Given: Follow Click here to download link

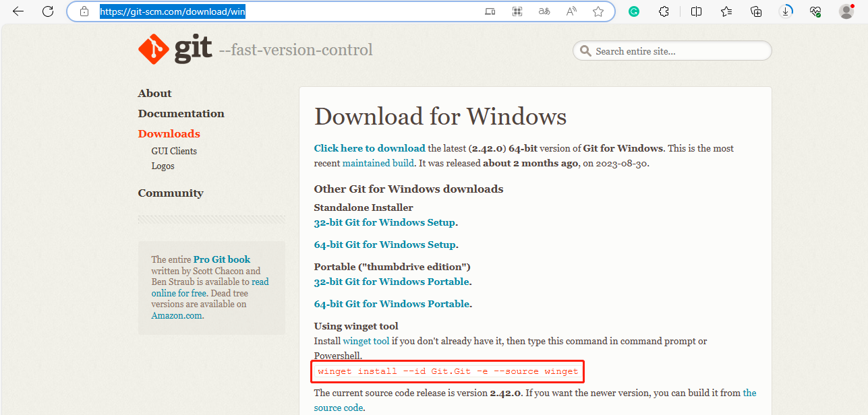Looking at the screenshot, I should 370,148.
